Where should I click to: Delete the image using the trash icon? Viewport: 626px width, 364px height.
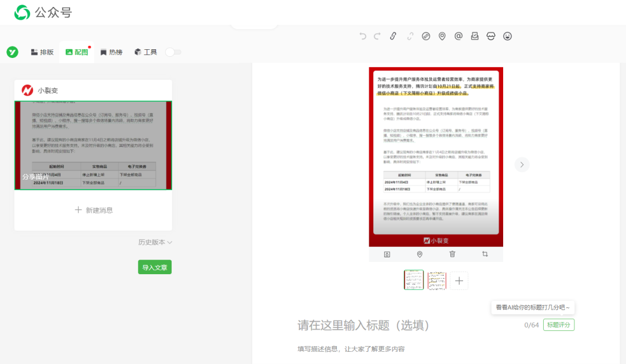pos(452,254)
